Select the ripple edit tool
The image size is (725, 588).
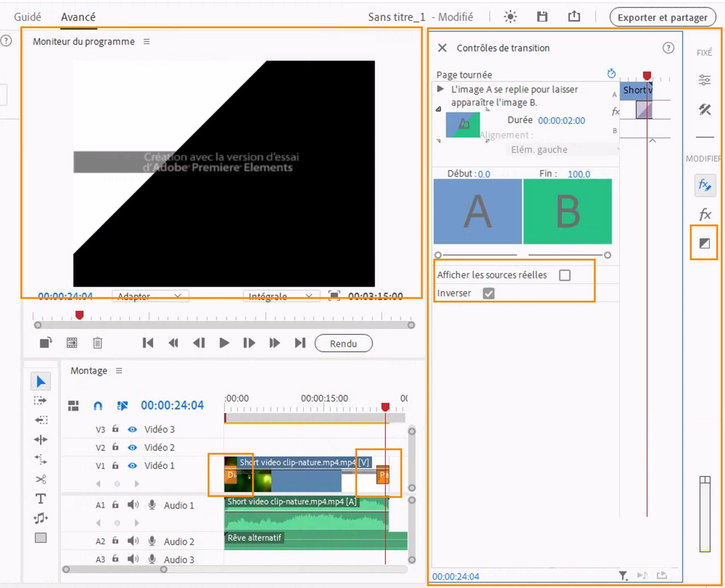point(40,440)
